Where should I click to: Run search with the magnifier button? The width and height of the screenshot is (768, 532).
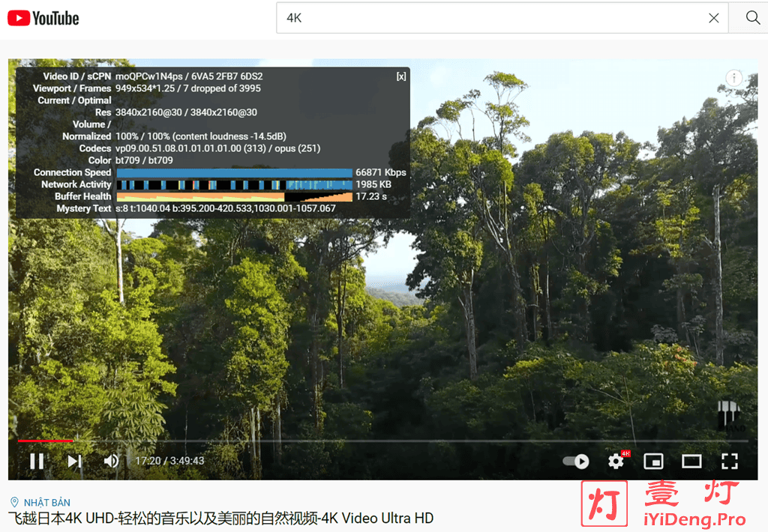click(x=752, y=18)
